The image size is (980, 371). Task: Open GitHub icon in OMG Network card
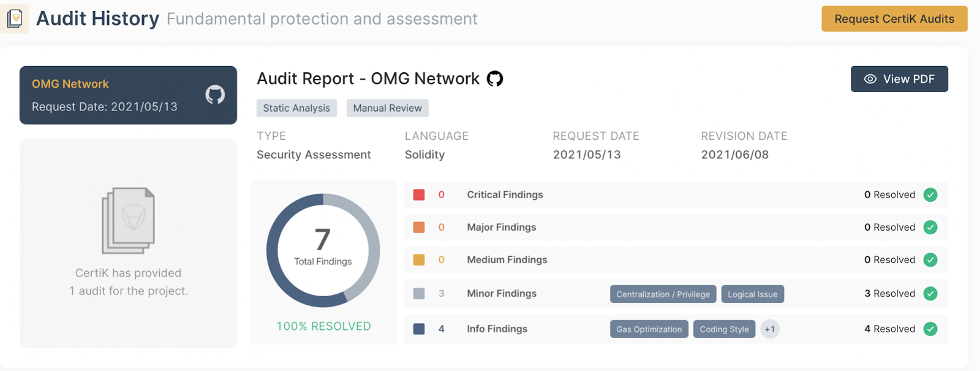coord(215,94)
